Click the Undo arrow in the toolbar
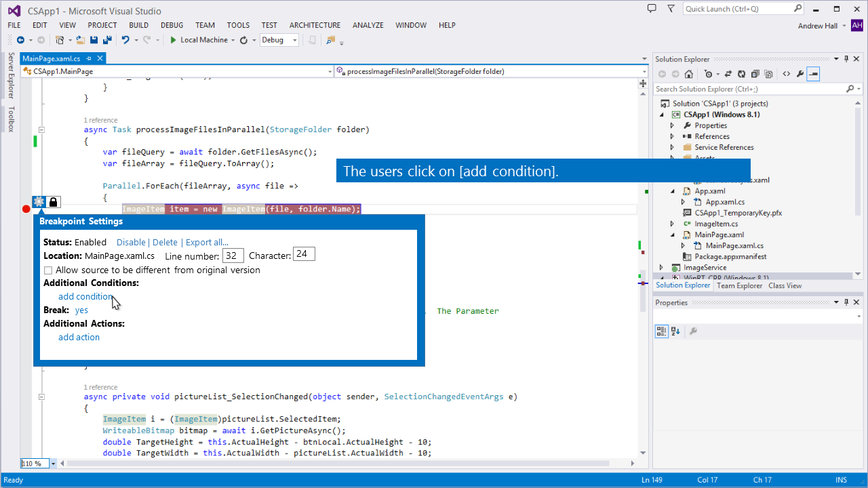 click(x=125, y=40)
